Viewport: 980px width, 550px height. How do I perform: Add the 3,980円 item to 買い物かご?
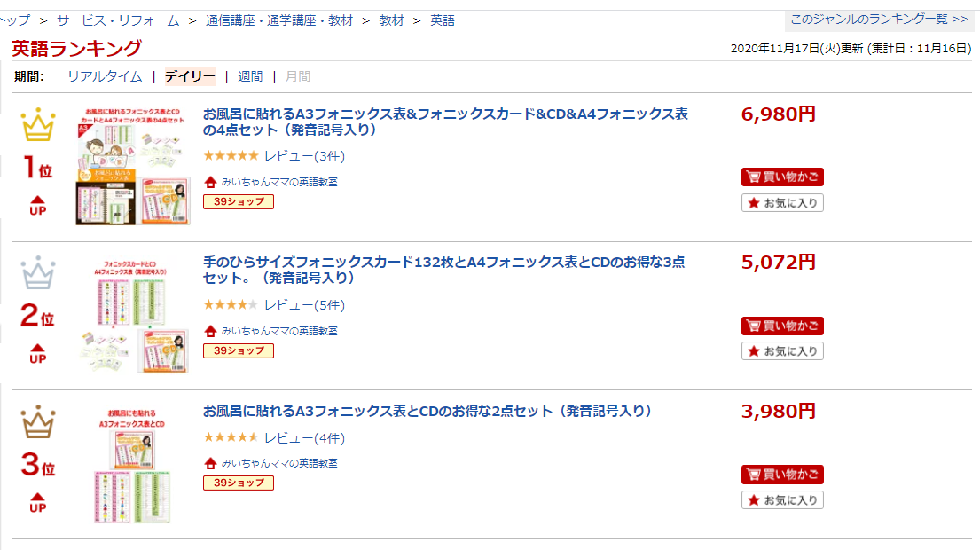point(782,475)
